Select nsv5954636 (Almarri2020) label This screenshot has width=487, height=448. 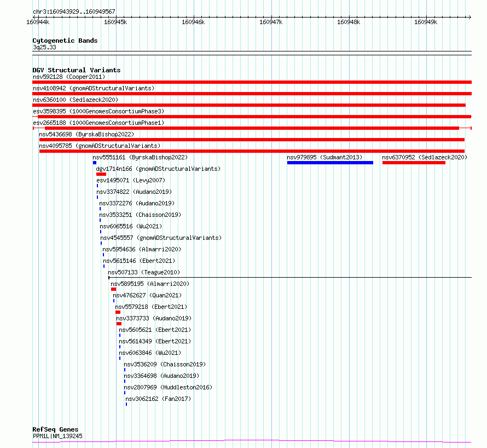click(142, 249)
